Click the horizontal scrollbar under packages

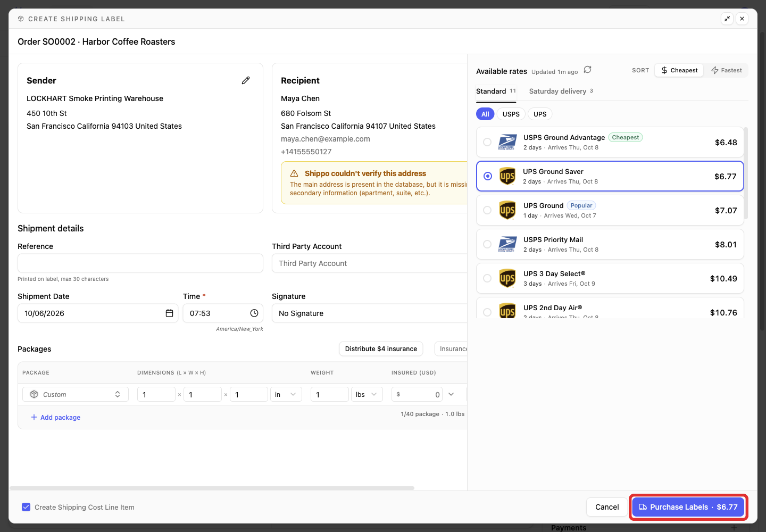212,488
